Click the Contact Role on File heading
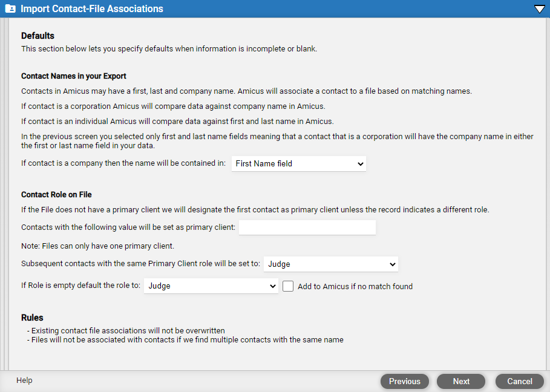 coord(56,195)
